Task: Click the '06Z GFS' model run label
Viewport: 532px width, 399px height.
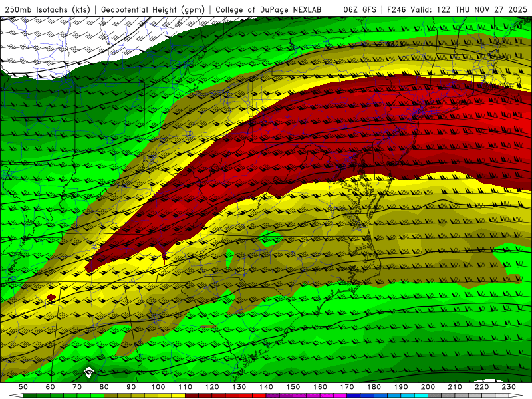Action: [360, 10]
